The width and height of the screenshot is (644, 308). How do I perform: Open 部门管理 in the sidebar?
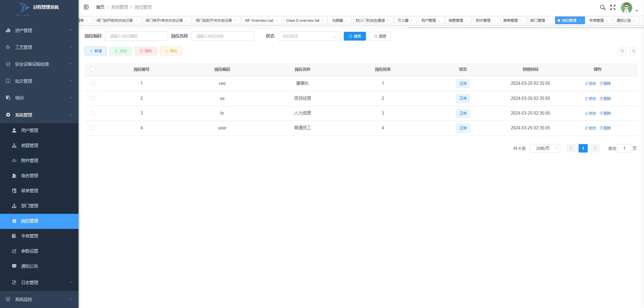(39, 206)
